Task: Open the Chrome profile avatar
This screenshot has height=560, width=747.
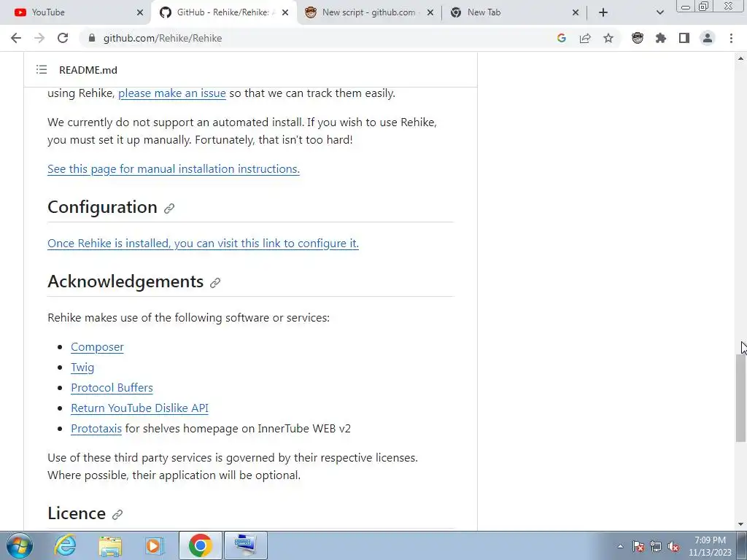Action: (708, 38)
